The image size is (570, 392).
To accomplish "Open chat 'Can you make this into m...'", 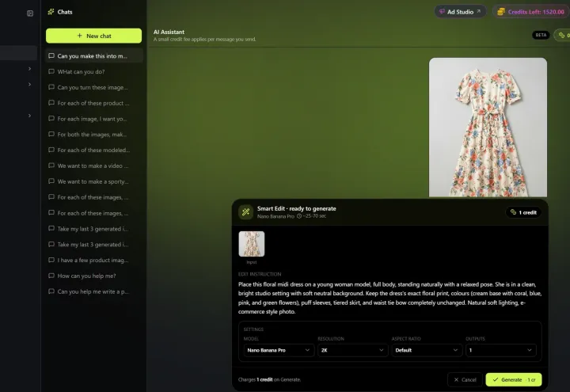I will [x=94, y=56].
